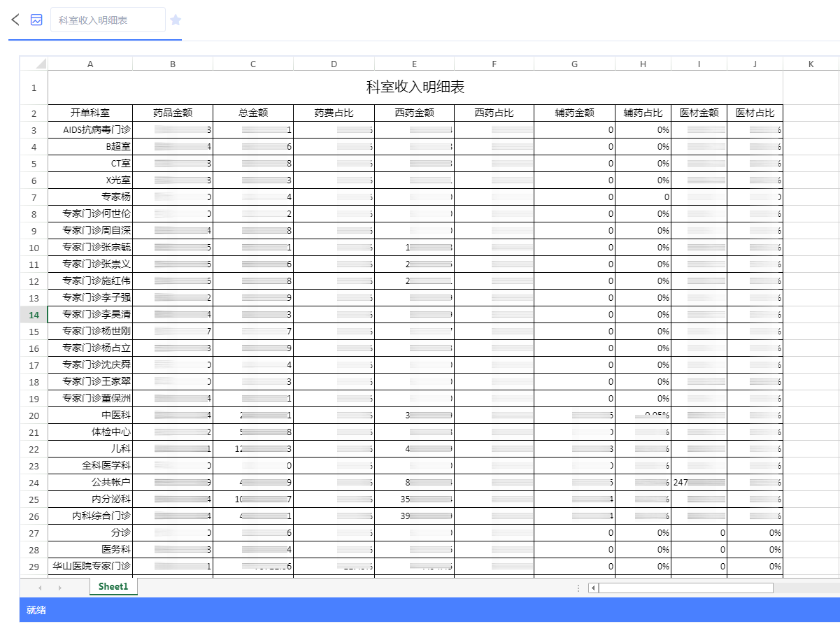Screen dimensions: 840x624
Task: Click the 华山医院专家门诊 cell
Action: coord(90,566)
